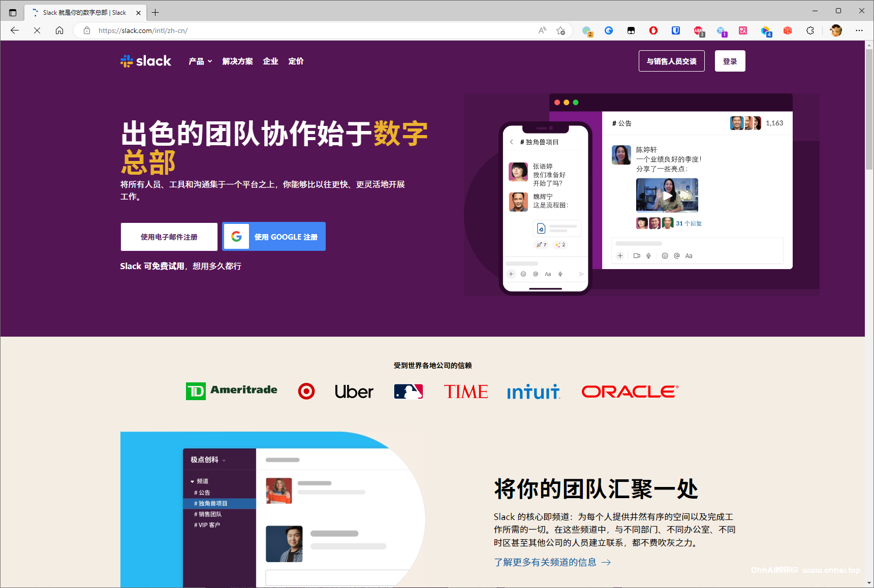Select the # VIP 客户 channel row

pyautogui.click(x=220, y=525)
